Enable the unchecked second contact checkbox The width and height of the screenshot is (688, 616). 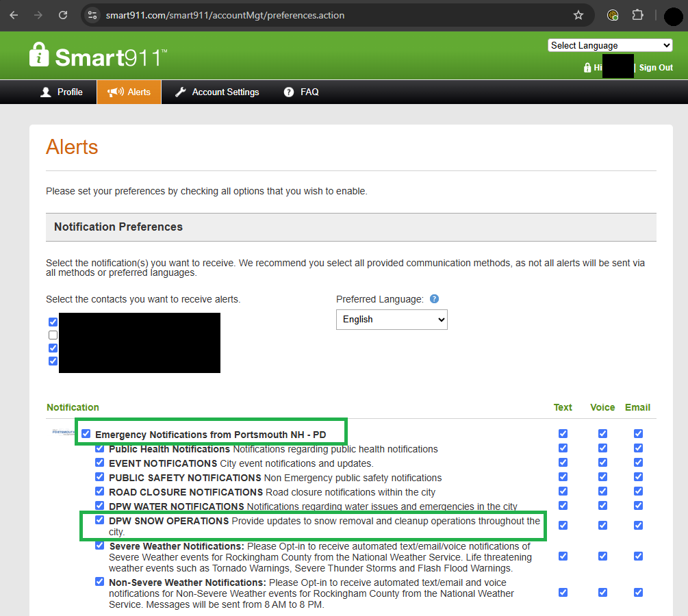[x=53, y=335]
